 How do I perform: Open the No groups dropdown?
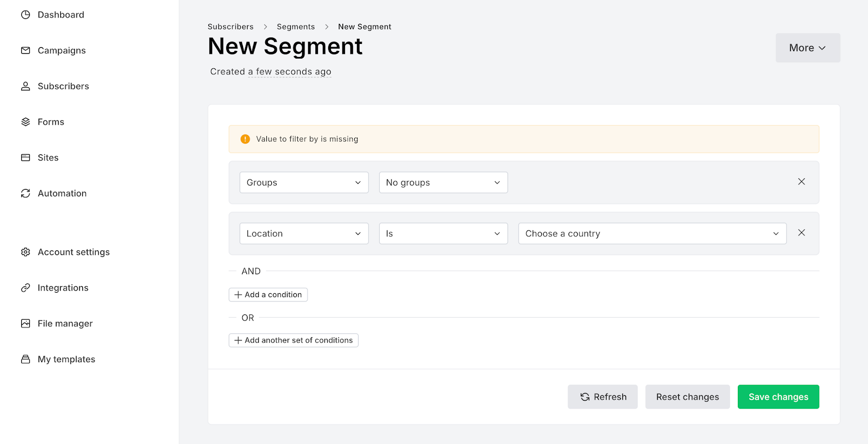[443, 183]
